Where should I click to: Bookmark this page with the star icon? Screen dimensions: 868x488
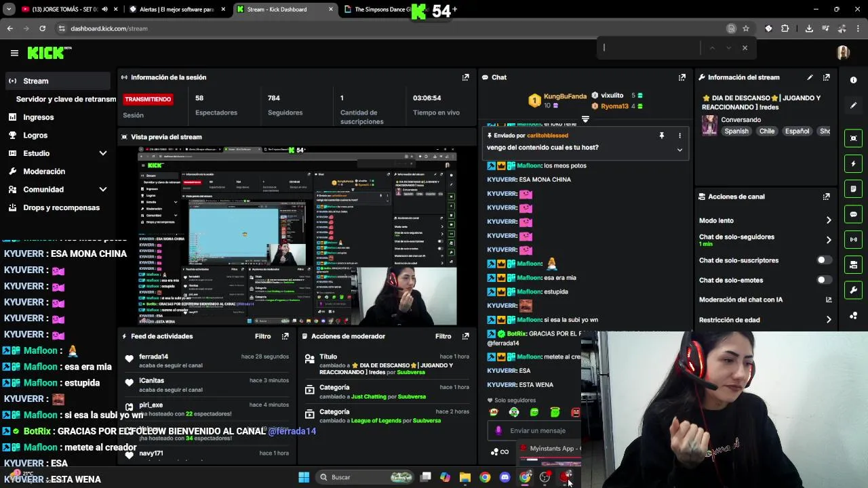(746, 28)
